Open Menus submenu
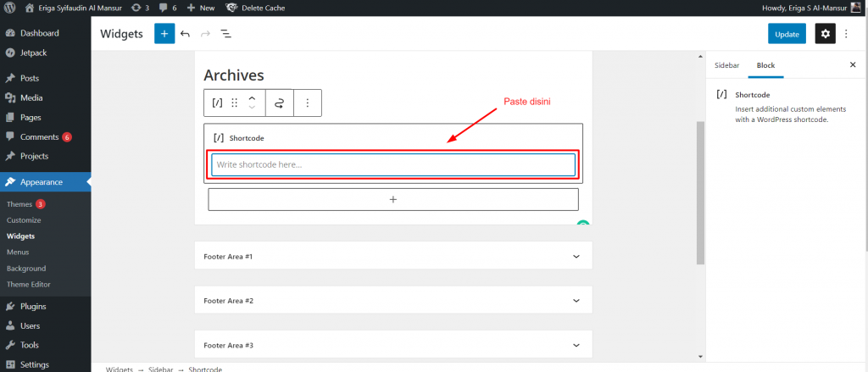This screenshot has width=868, height=372. 18,252
